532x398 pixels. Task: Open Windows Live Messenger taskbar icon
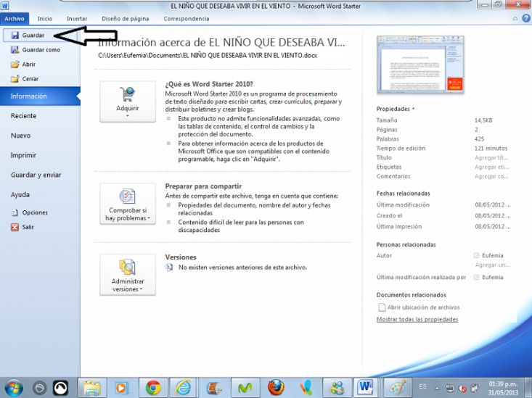[337, 388]
